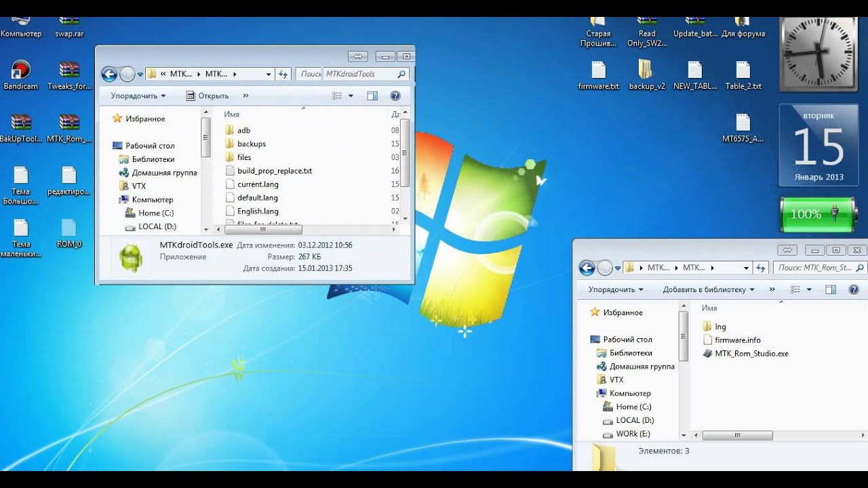This screenshot has height=488, width=868.
Task: Toggle preview pane in MTK_Rom_Studio window
Action: point(831,289)
